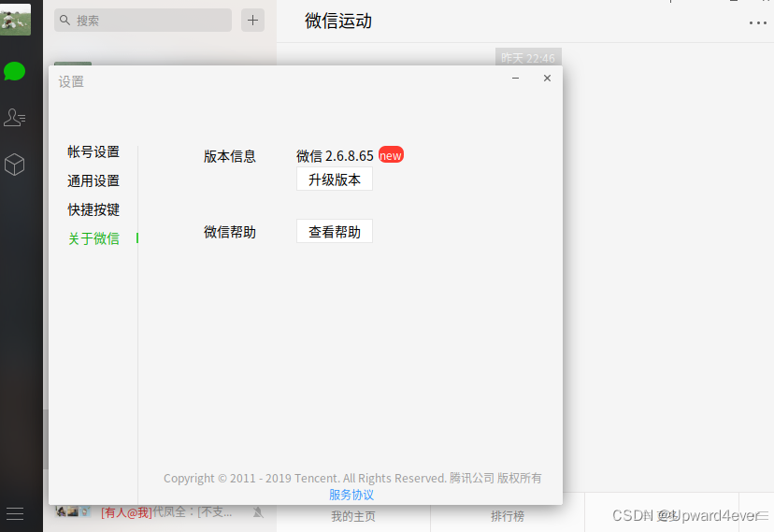Click the 昨天 22:46 timestamp in chat
774x532 pixels.
click(528, 58)
